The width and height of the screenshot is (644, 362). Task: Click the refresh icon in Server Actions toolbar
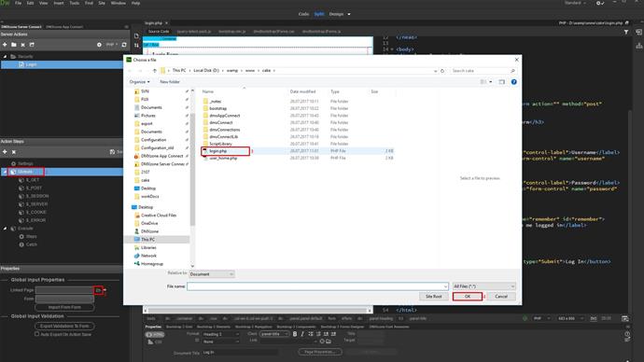tap(124, 45)
